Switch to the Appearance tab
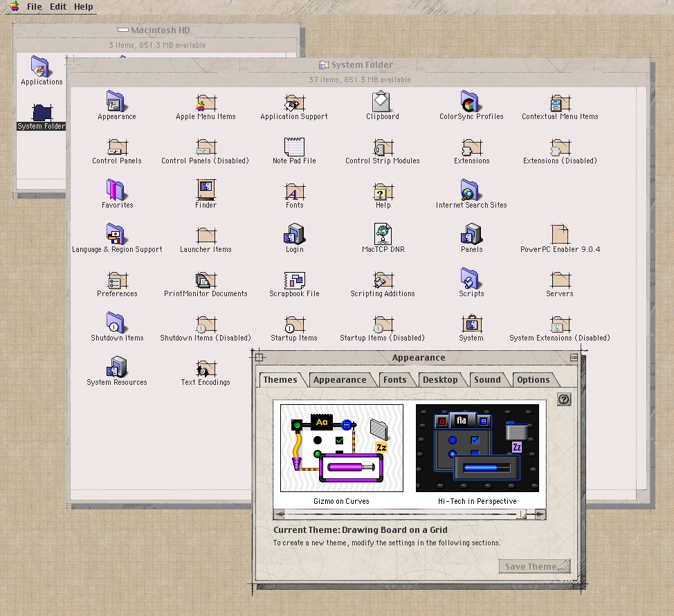The image size is (674, 616). click(x=340, y=379)
